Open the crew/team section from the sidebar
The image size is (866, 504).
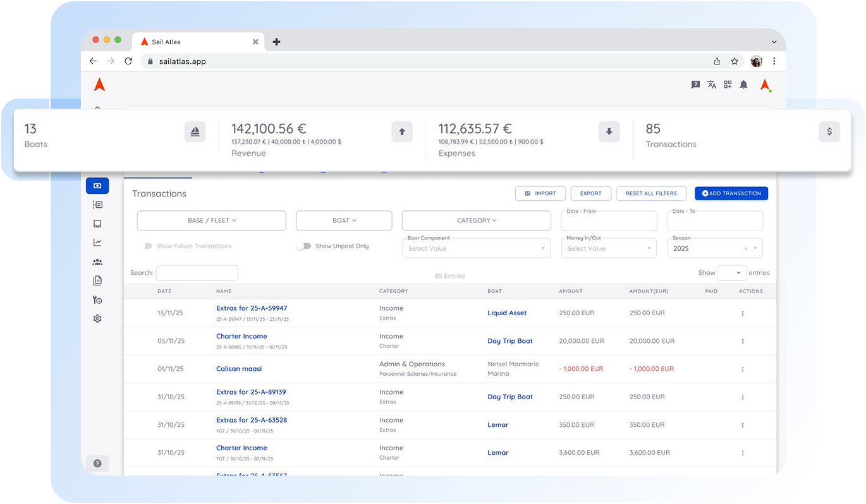(97, 261)
